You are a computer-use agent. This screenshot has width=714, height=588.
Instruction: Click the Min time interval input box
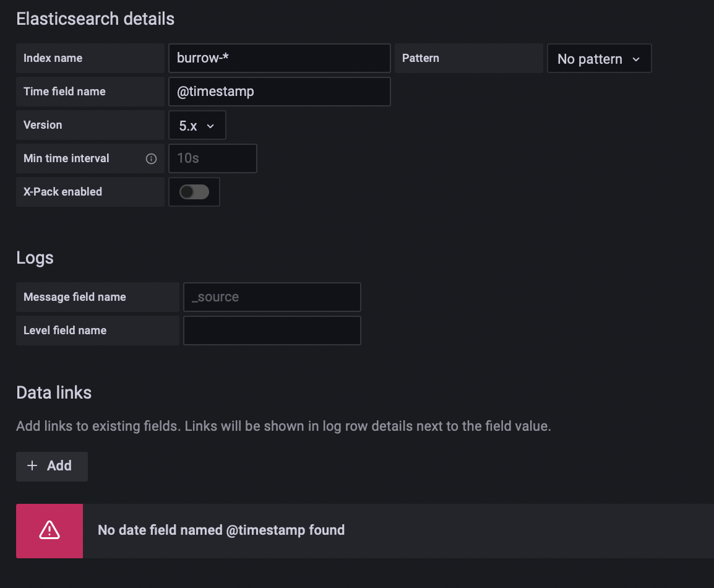(x=213, y=158)
